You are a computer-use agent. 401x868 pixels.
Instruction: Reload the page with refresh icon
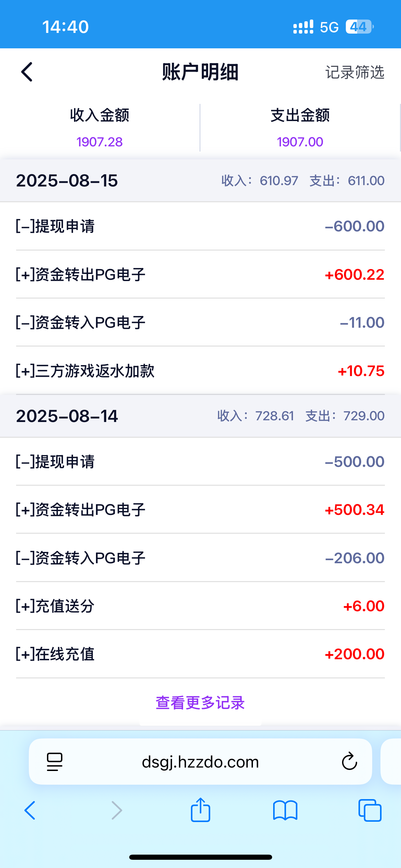tap(349, 761)
